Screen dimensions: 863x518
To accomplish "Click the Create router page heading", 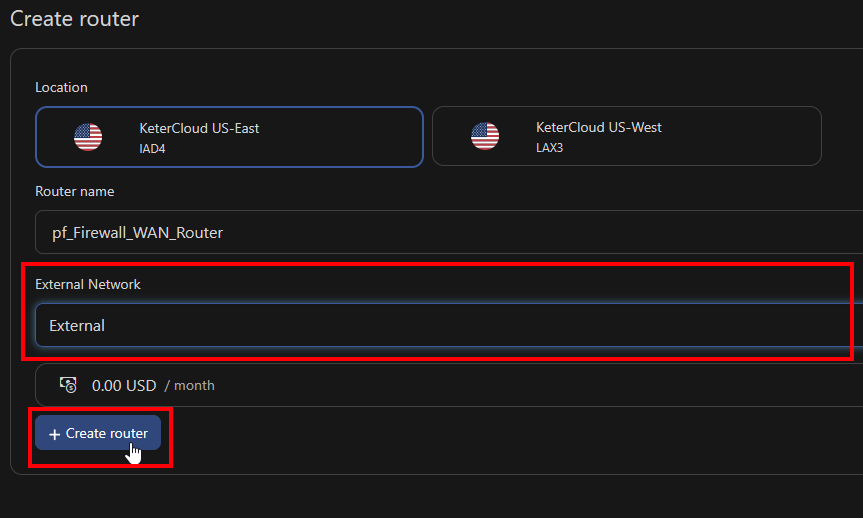I will coord(75,19).
